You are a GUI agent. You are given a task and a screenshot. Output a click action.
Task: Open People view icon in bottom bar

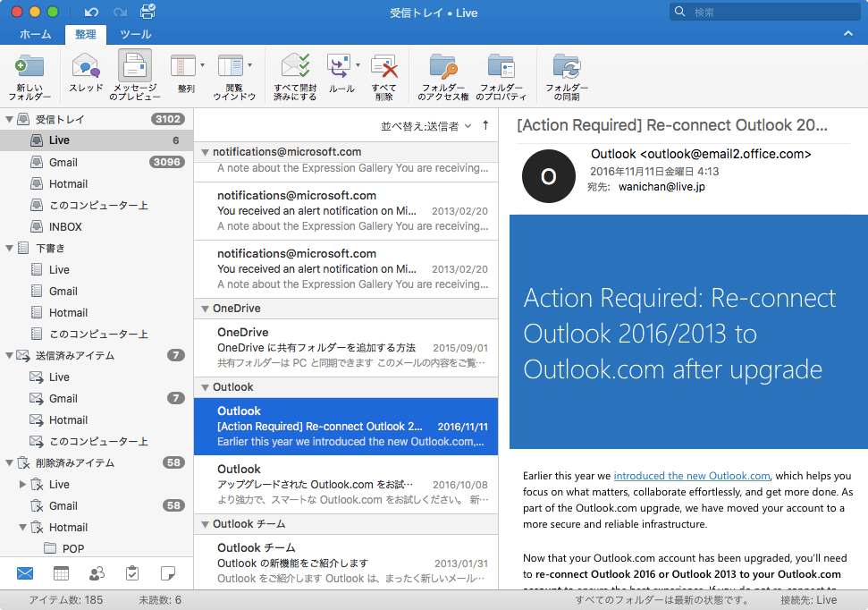pyautogui.click(x=97, y=573)
